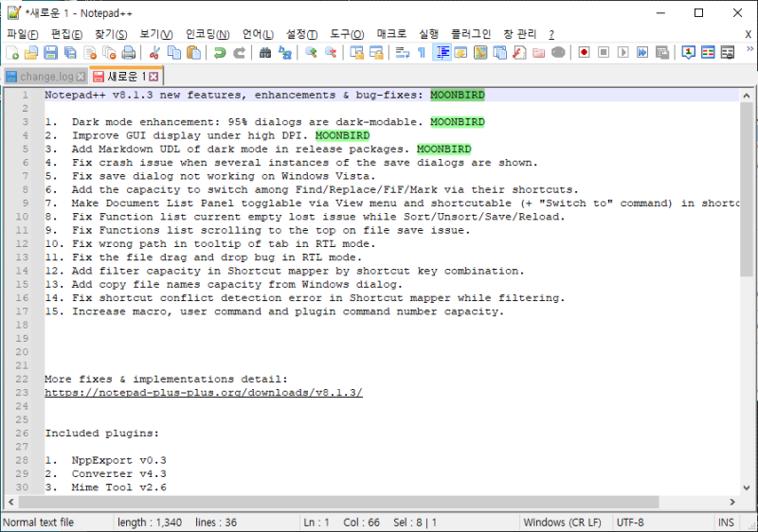Image resolution: width=758 pixels, height=532 pixels.
Task: Close the change.log tab
Action: coord(81,77)
